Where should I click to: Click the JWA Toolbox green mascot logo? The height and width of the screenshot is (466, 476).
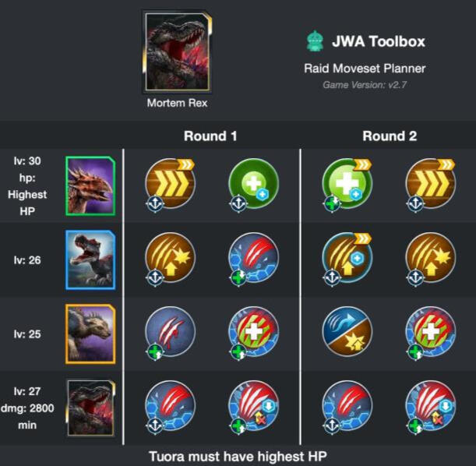(x=315, y=41)
